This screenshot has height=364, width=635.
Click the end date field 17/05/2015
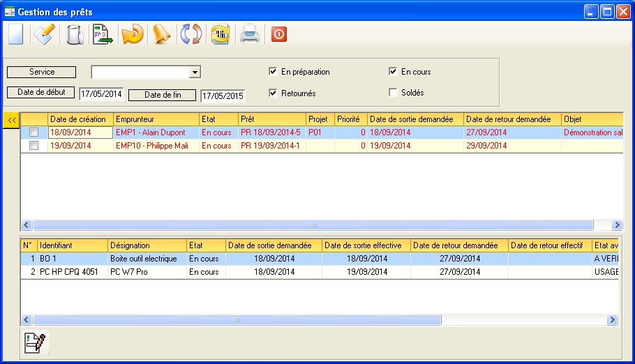click(223, 96)
